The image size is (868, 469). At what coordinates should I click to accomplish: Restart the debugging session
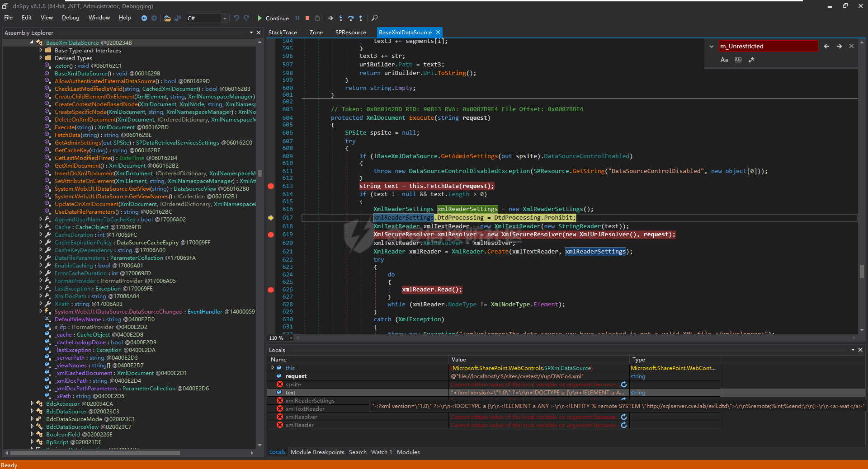point(317,18)
